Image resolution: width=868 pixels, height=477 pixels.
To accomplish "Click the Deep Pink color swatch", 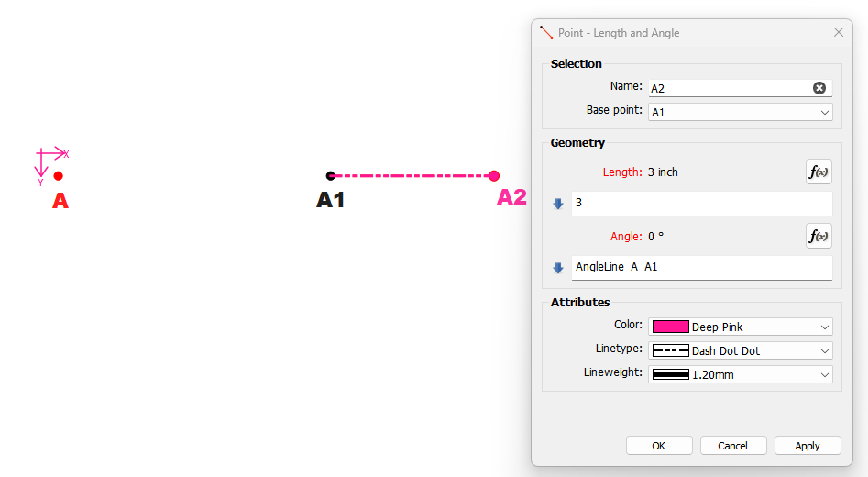I will point(670,327).
